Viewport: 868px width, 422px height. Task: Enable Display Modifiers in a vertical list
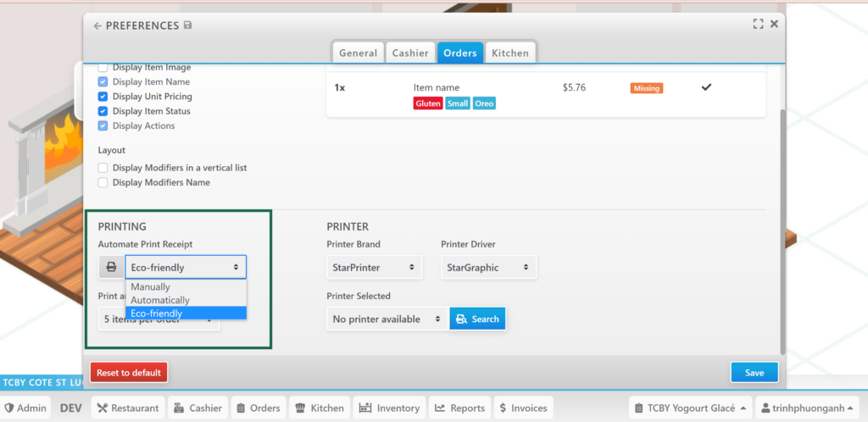click(x=103, y=168)
